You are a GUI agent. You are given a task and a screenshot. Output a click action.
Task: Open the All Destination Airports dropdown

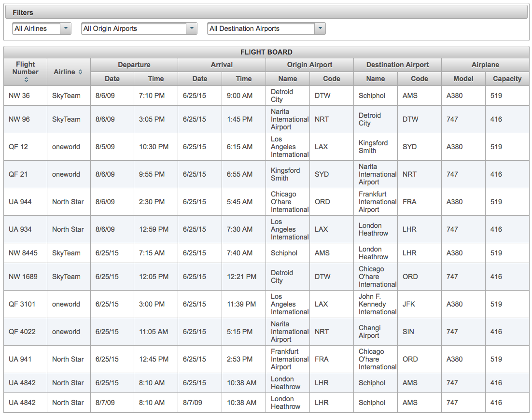coord(266,28)
